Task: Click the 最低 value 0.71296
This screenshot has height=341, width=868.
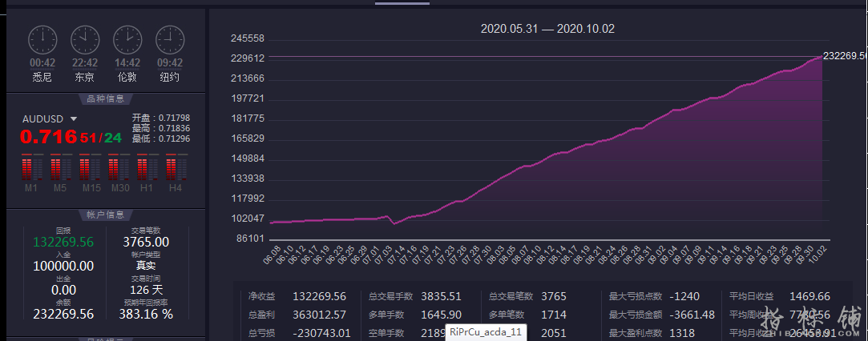Action: [175, 138]
